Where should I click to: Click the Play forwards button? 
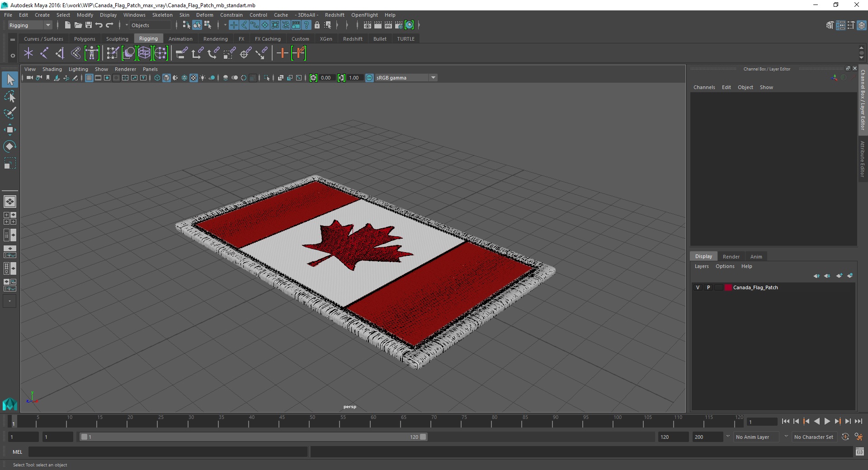coord(827,421)
